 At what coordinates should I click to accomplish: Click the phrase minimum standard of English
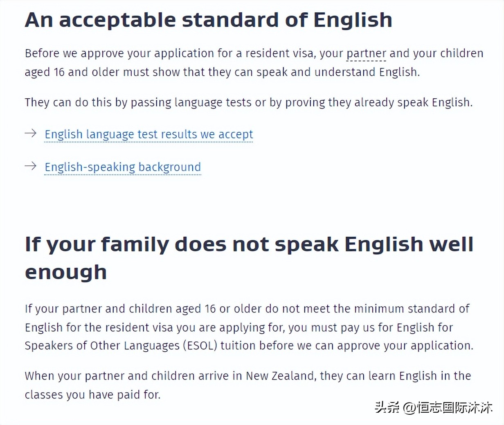click(x=411, y=309)
